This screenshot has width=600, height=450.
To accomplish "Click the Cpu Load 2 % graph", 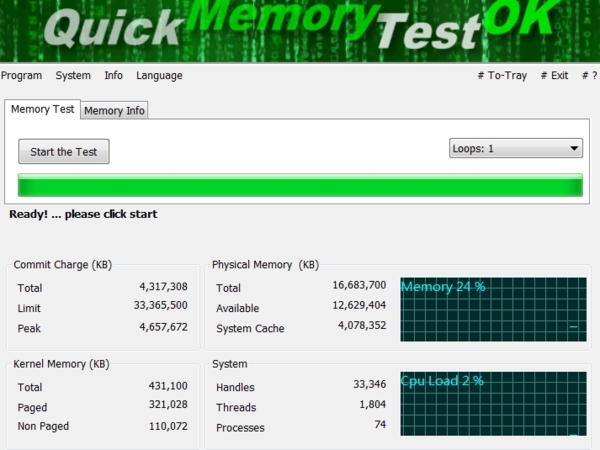I will tap(493, 404).
